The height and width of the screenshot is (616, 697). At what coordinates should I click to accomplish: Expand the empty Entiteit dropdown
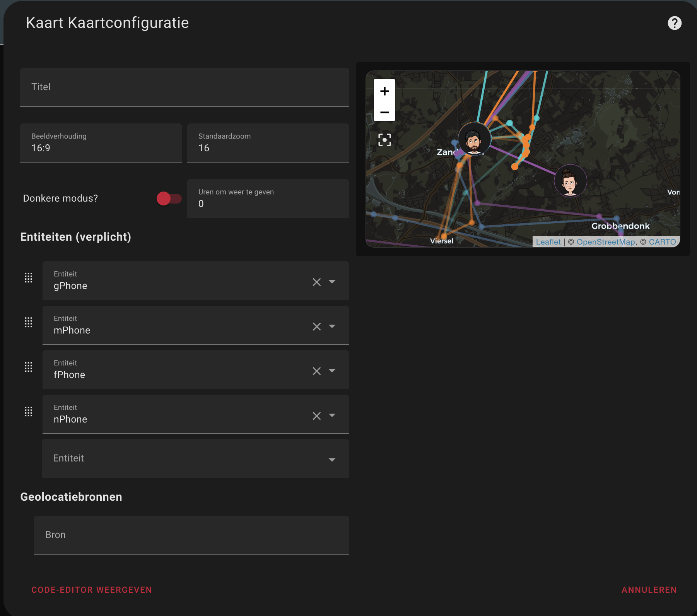pyautogui.click(x=332, y=460)
